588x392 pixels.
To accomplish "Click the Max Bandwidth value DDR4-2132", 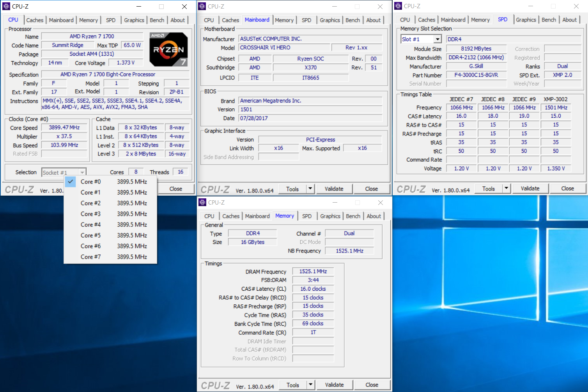I will click(476, 57).
